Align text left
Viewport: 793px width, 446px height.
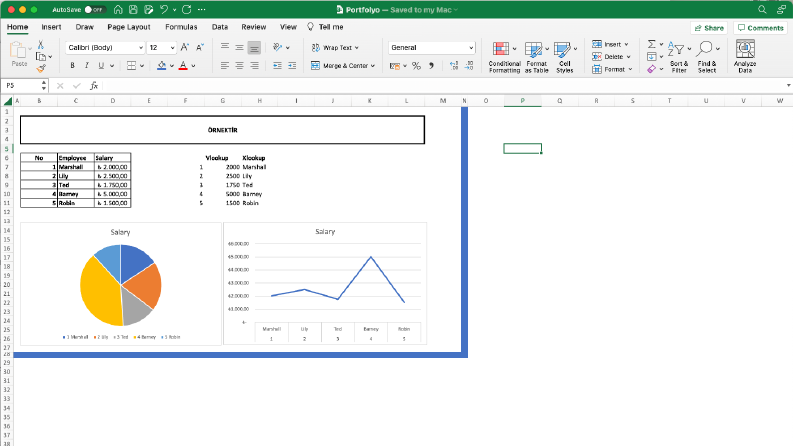pos(225,66)
